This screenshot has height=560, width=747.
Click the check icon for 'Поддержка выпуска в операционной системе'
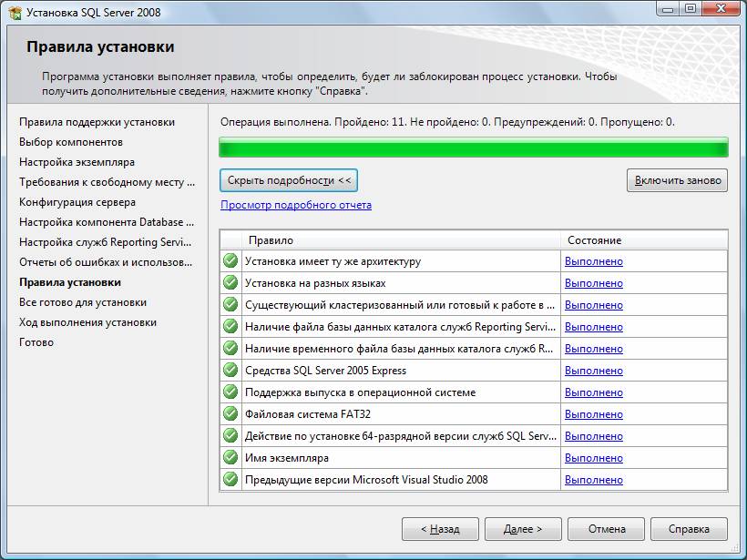(x=230, y=392)
